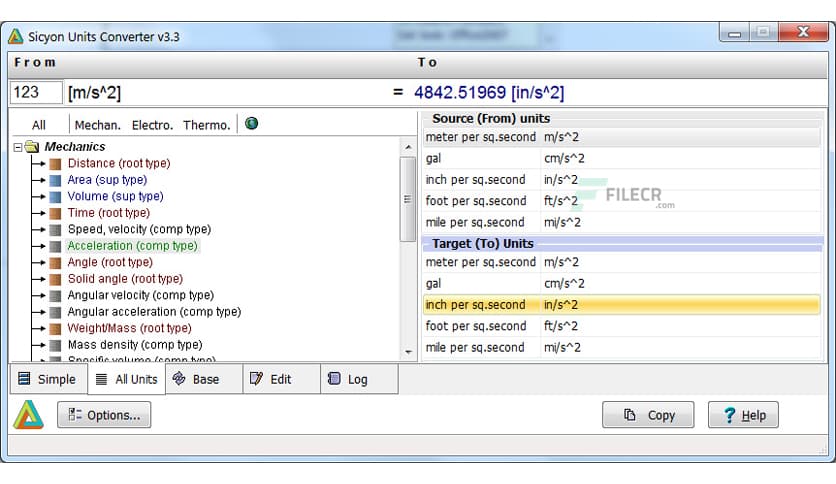Image resolution: width=836 pixels, height=484 pixels.
Task: Open Help
Action: coord(743,415)
